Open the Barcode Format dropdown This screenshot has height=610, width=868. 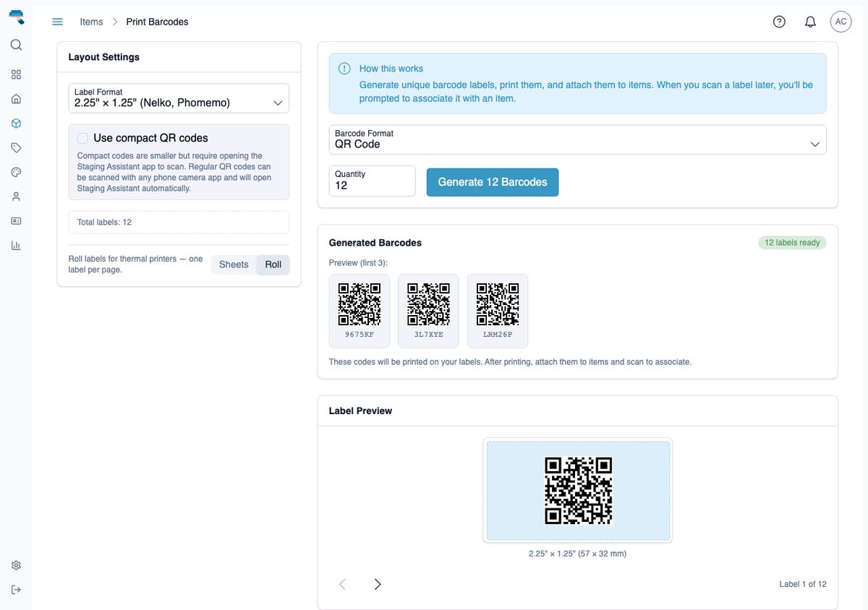[x=577, y=139]
